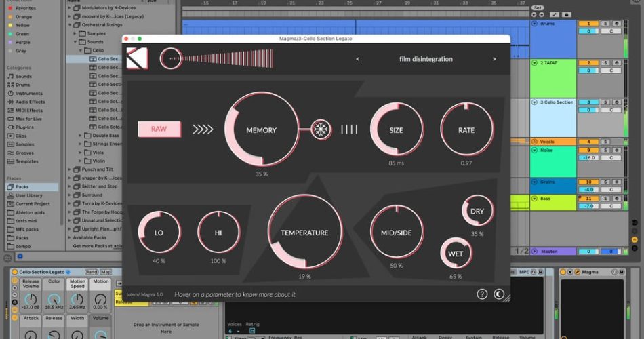Open the Magma help question mark
The image size is (644, 339).
tap(482, 294)
